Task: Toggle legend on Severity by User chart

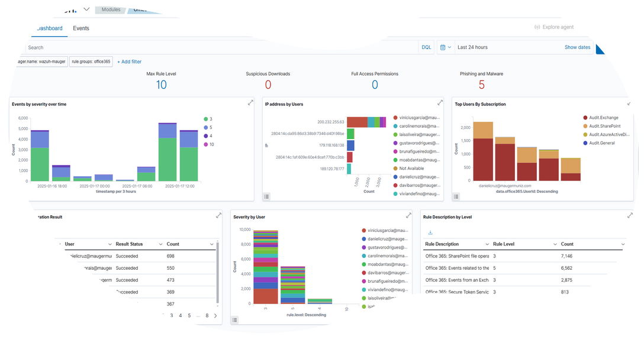Action: point(235,320)
